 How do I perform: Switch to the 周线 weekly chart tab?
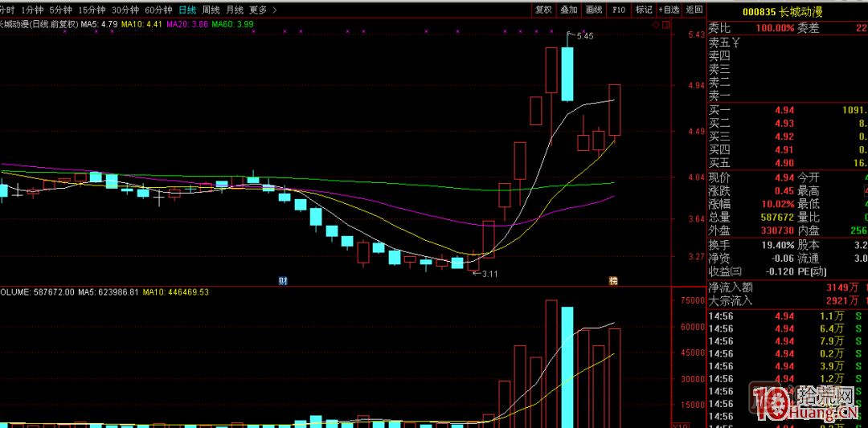(x=211, y=10)
